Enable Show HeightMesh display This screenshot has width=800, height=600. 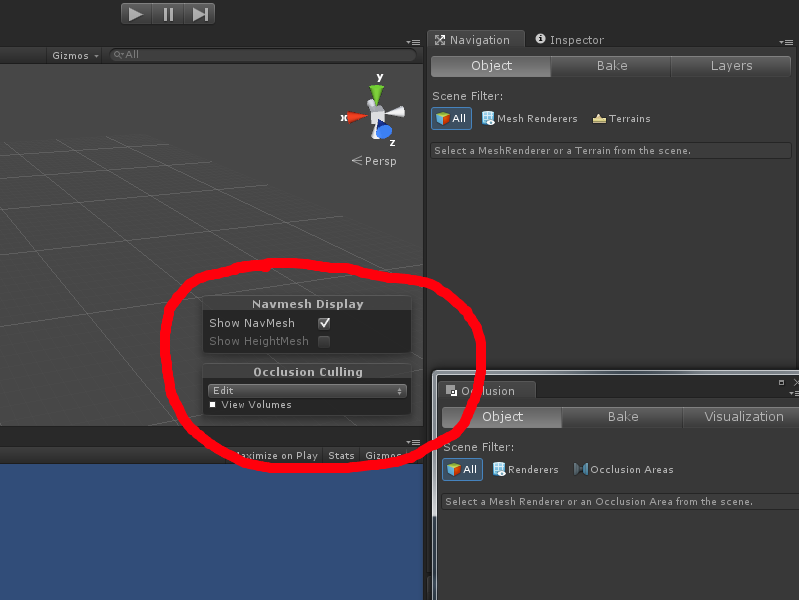(325, 341)
